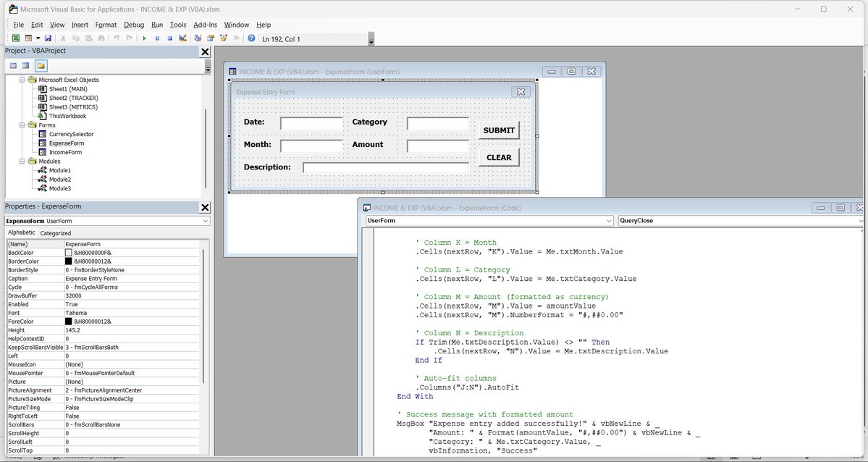868x462 pixels.
Task: Click the Date text box on form
Action: point(312,123)
